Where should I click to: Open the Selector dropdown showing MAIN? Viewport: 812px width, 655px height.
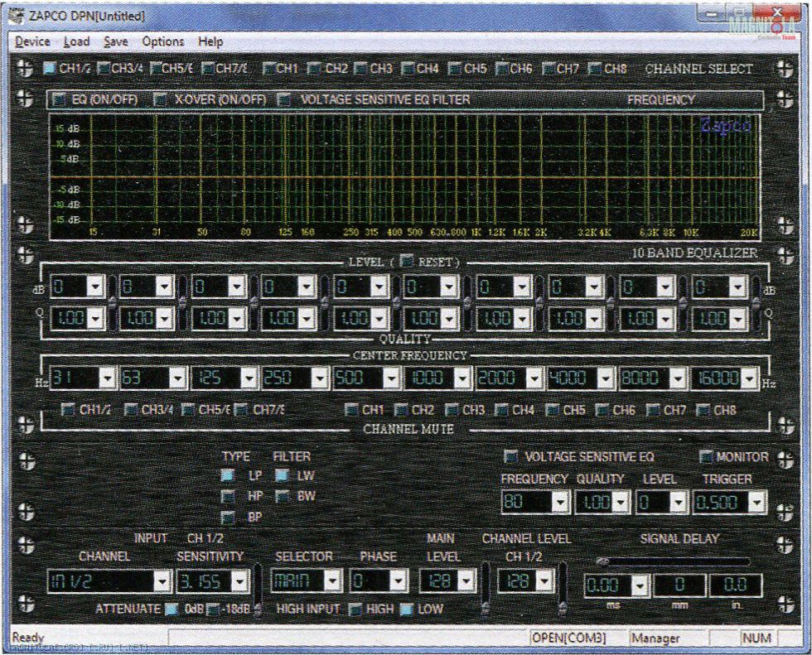[x=307, y=581]
